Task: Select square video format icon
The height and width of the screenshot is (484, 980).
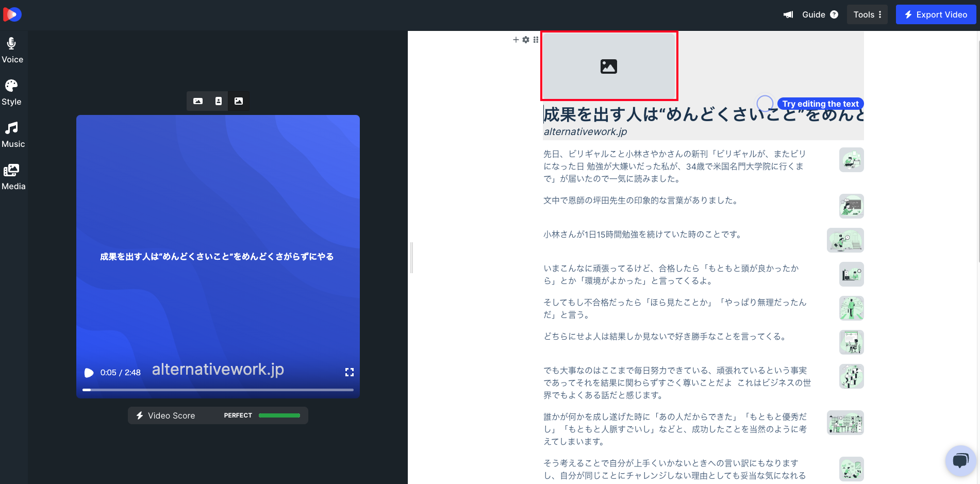Action: 239,101
